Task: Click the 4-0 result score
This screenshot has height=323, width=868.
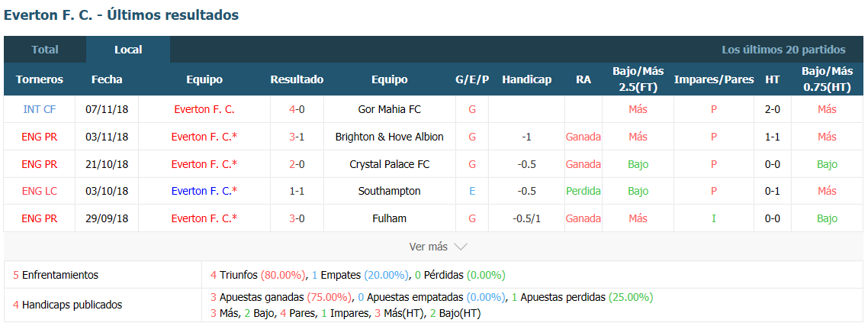Action: pyautogui.click(x=297, y=110)
